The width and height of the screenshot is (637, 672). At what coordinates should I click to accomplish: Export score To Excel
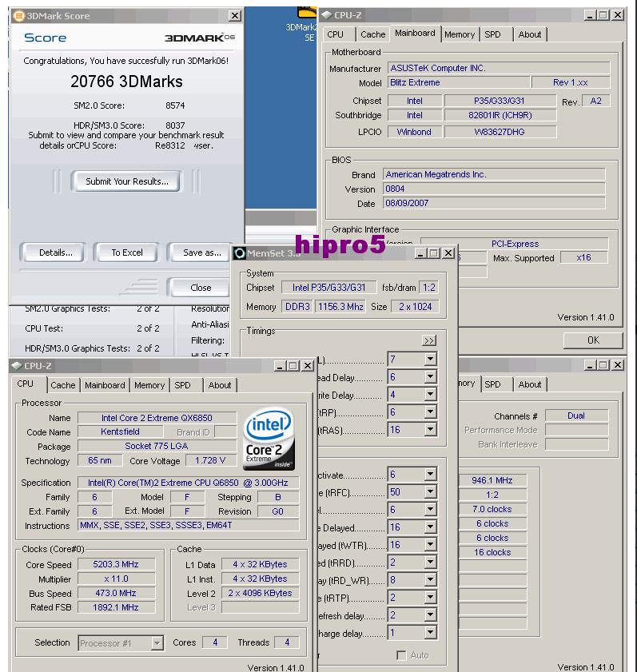(x=127, y=252)
